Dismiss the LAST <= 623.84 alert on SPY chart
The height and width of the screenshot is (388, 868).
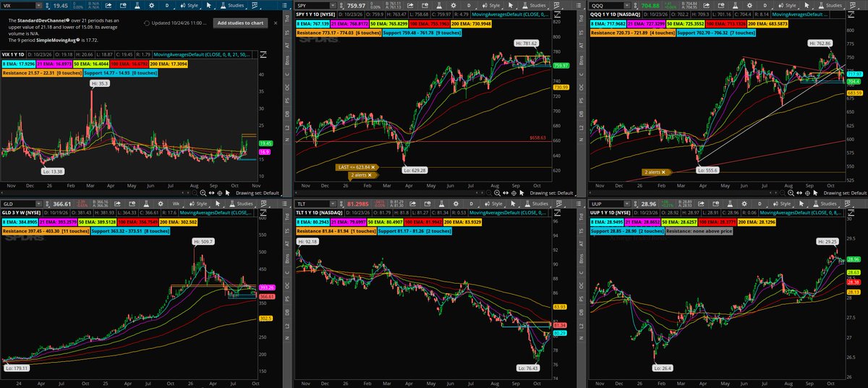(373, 167)
